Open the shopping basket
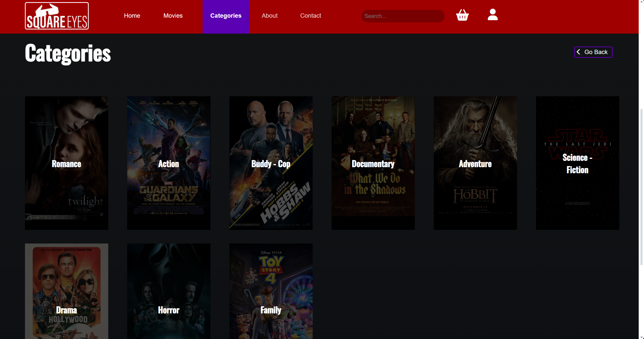 (462, 16)
